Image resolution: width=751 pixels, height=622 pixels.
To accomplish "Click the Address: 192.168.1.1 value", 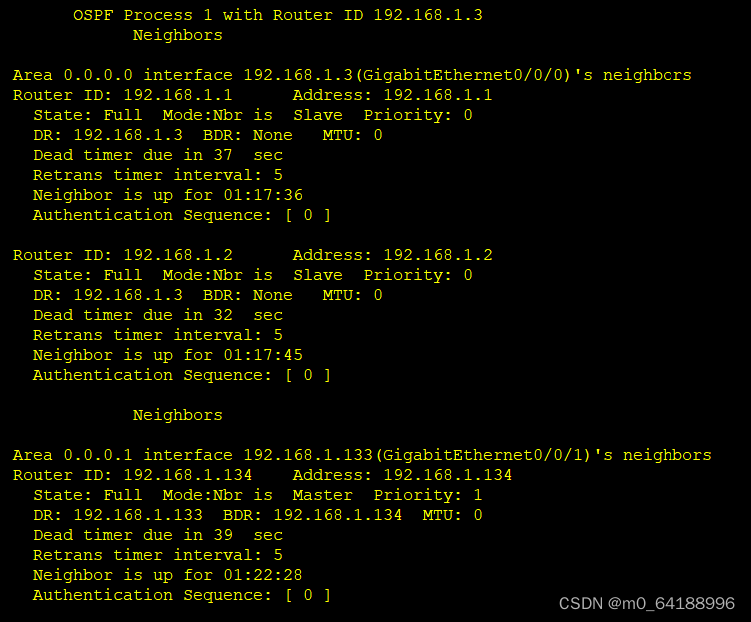I will [x=392, y=95].
